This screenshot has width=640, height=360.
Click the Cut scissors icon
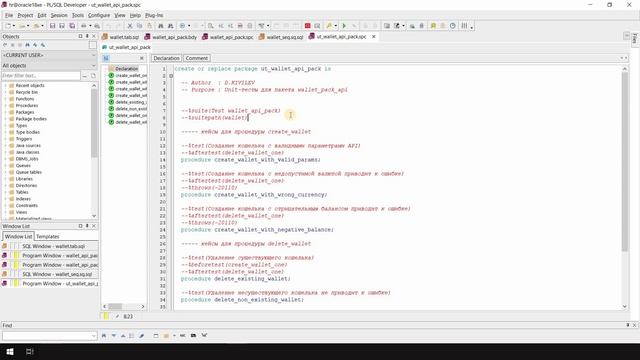pos(130,26)
